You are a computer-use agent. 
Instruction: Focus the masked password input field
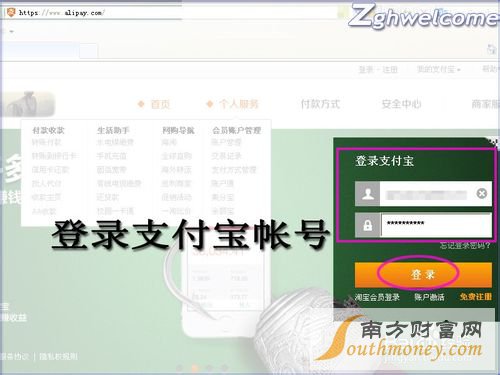[x=436, y=225]
